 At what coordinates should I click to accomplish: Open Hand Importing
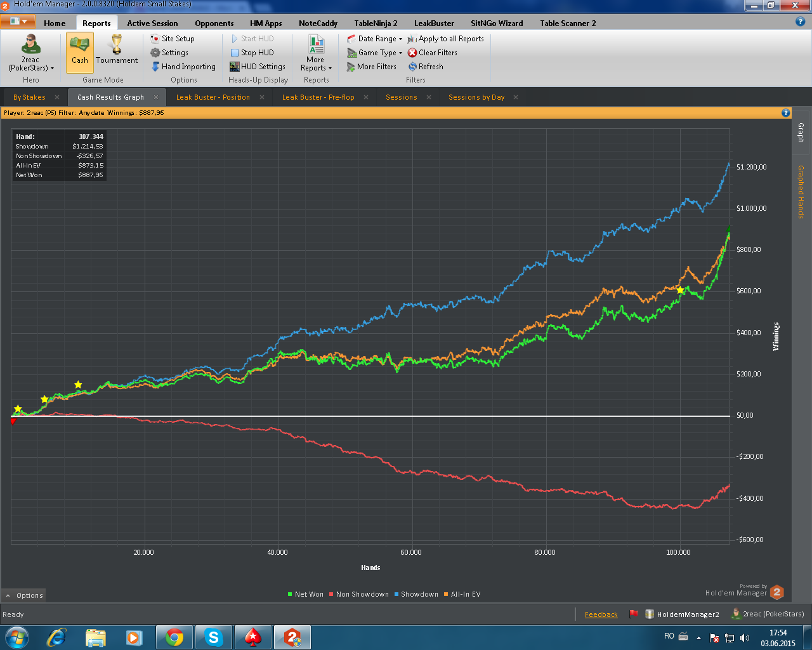(183, 67)
